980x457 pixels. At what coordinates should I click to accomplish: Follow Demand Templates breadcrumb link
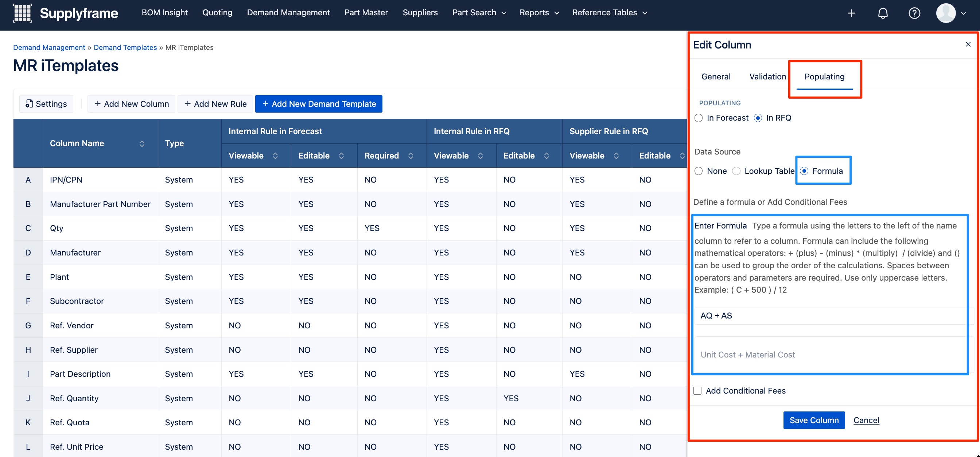point(125,47)
